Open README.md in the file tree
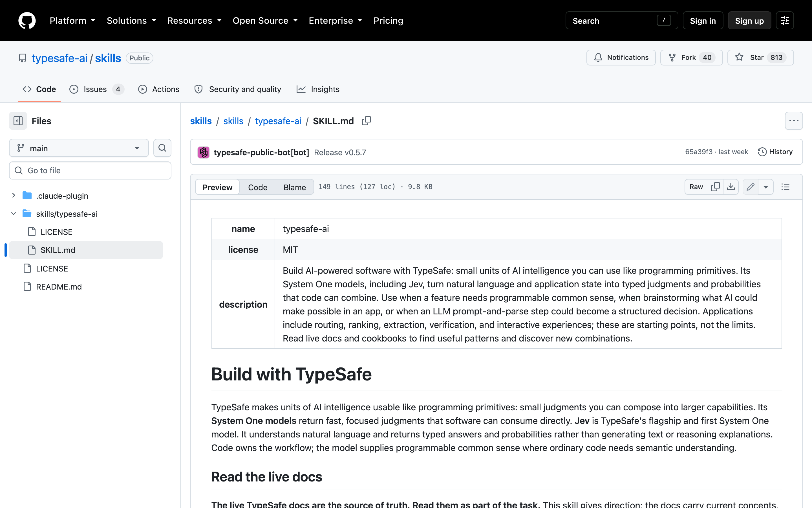This screenshot has width=812, height=508. point(59,286)
